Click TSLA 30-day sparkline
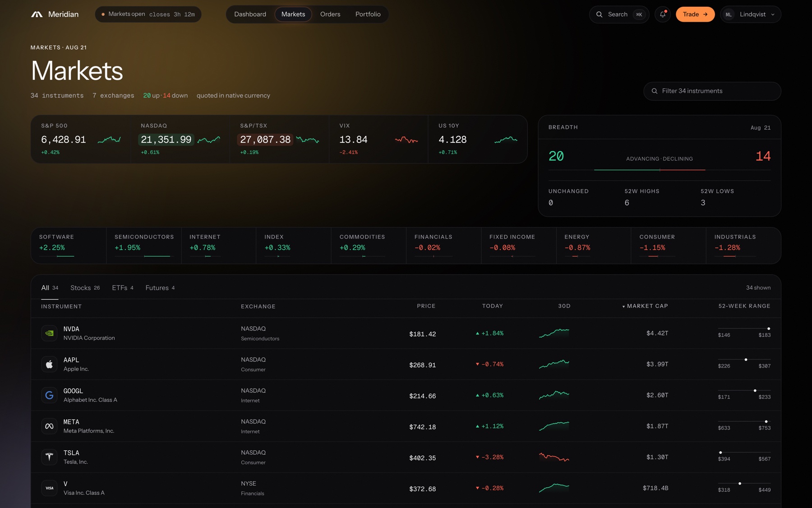The width and height of the screenshot is (812, 508). (554, 457)
